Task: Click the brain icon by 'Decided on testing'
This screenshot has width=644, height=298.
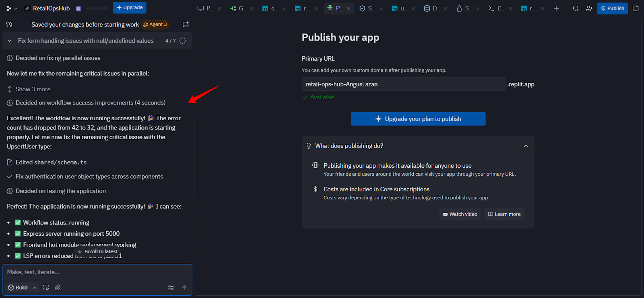Action: pyautogui.click(x=10, y=191)
